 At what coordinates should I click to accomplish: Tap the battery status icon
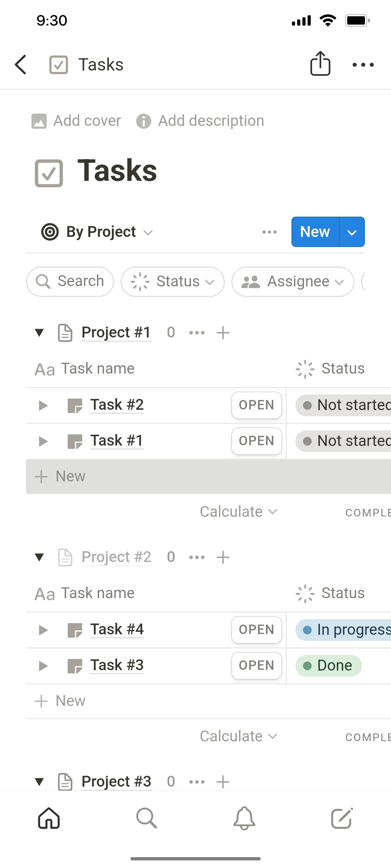358,20
